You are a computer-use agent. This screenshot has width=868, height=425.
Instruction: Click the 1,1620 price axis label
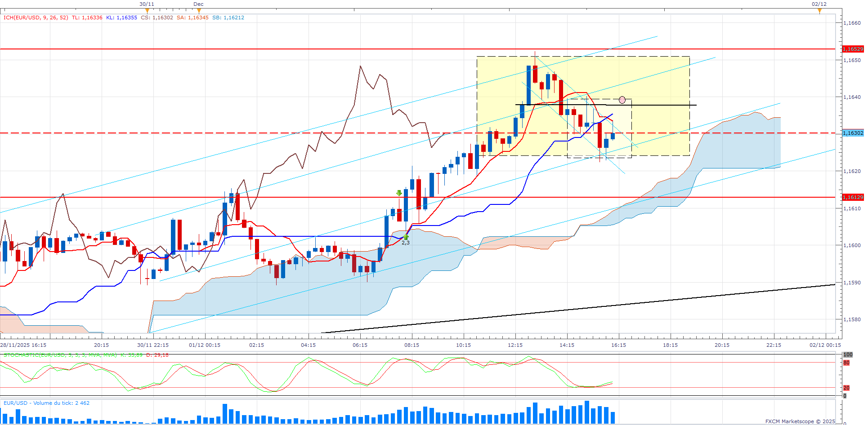pyautogui.click(x=852, y=171)
